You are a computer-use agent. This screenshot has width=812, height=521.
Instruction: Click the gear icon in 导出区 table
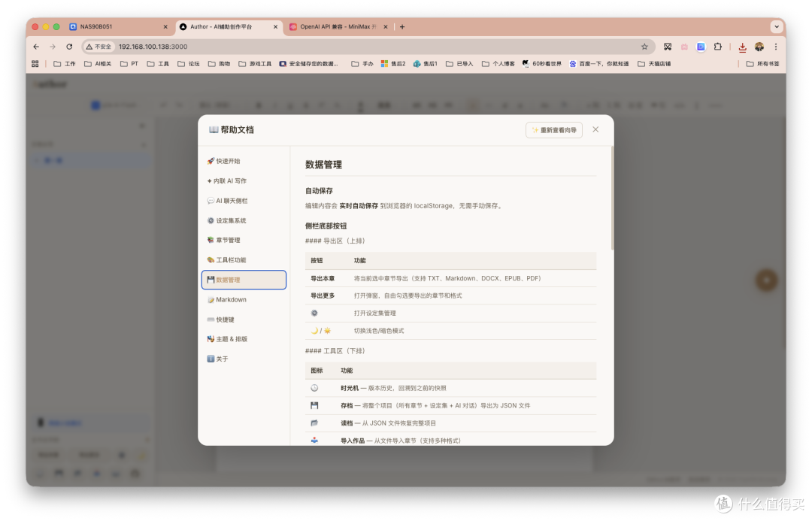314,314
